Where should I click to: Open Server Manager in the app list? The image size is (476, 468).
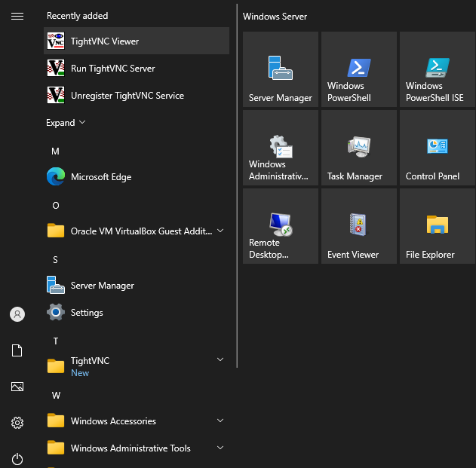pos(137,286)
